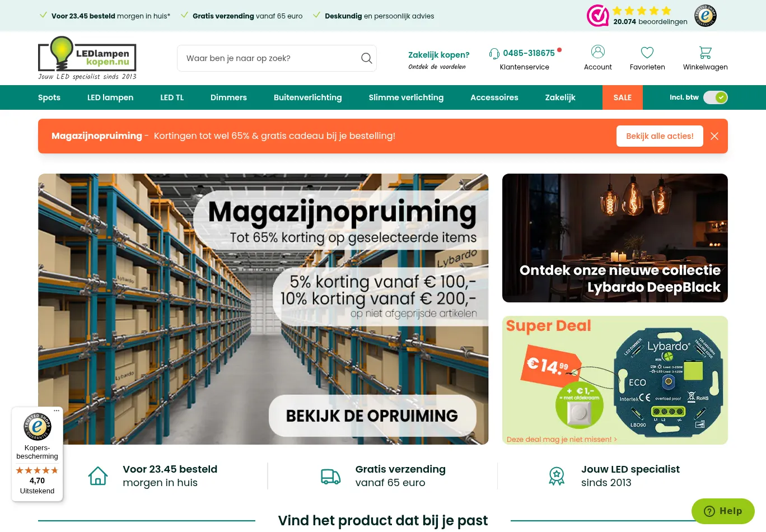Close the Magazijnopruiming orange banner
The image size is (766, 532).
click(x=714, y=136)
